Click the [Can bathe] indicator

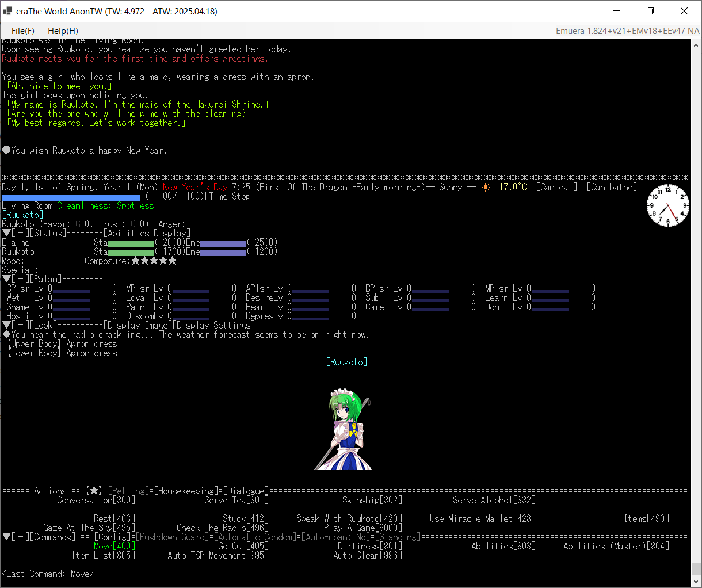click(x=612, y=187)
